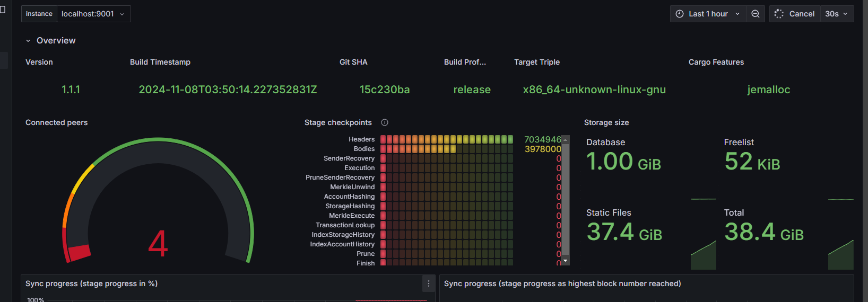Click the Total storage sparkline graph
Image resolution: width=868 pixels, height=302 pixels.
click(x=840, y=256)
